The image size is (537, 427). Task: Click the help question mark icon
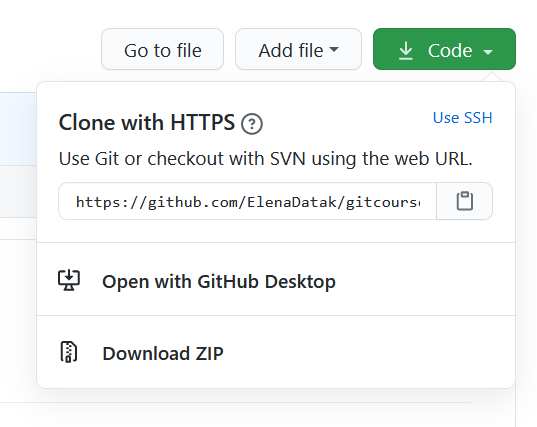pos(252,124)
